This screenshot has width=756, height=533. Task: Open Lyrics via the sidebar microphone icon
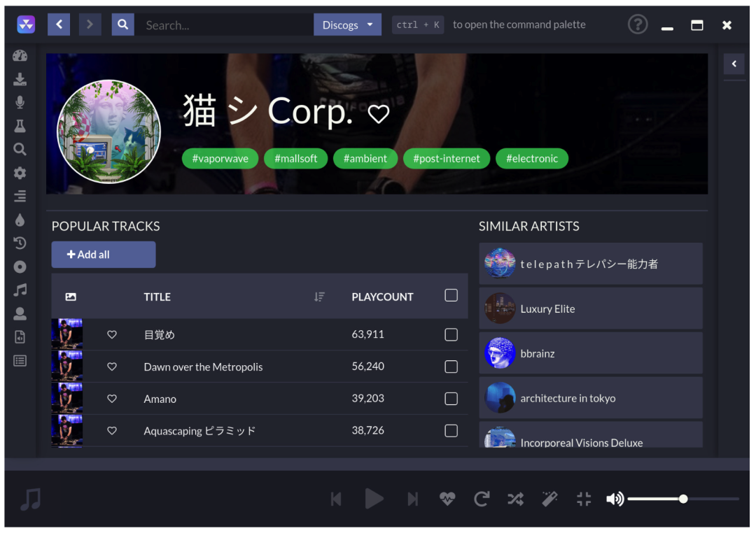20,102
